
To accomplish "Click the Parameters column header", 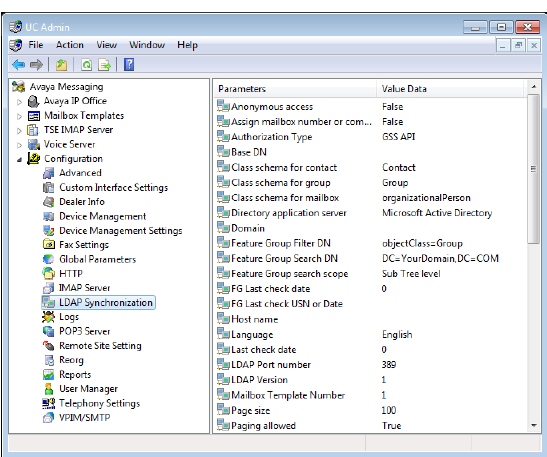I will tap(295, 89).
